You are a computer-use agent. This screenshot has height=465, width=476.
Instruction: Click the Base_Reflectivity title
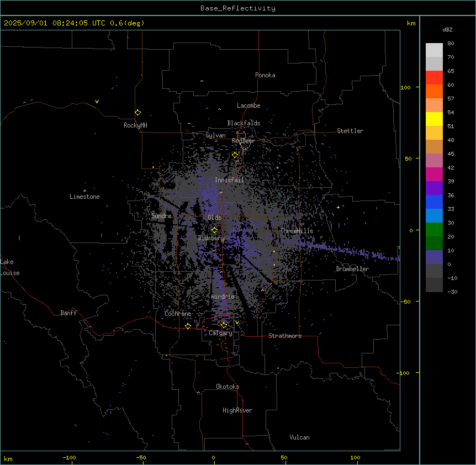pos(238,8)
